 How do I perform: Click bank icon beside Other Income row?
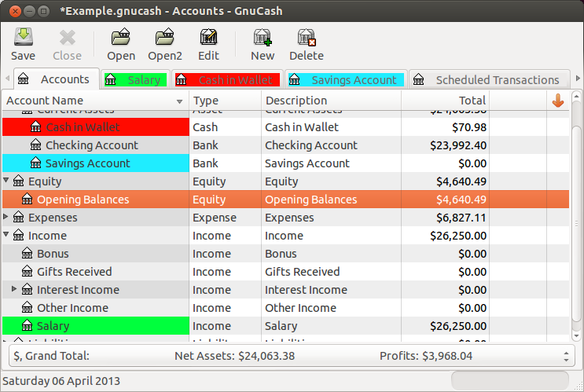pyautogui.click(x=28, y=307)
